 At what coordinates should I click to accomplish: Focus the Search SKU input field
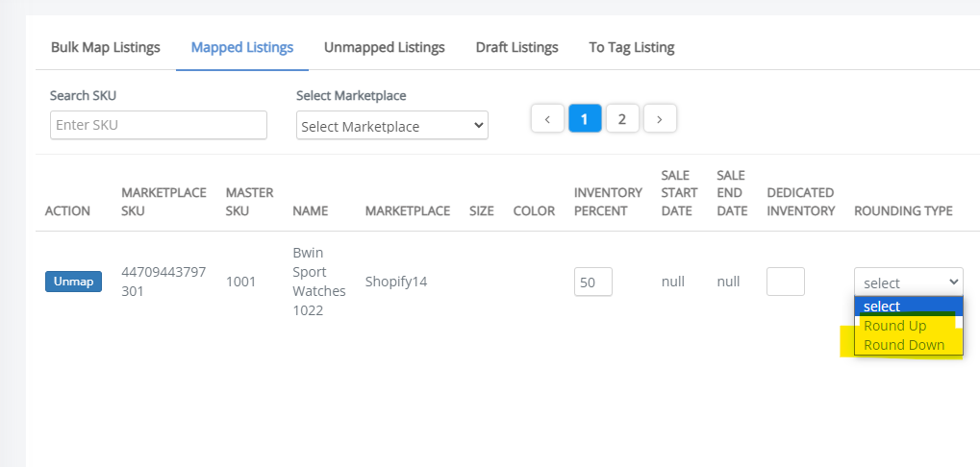(158, 125)
